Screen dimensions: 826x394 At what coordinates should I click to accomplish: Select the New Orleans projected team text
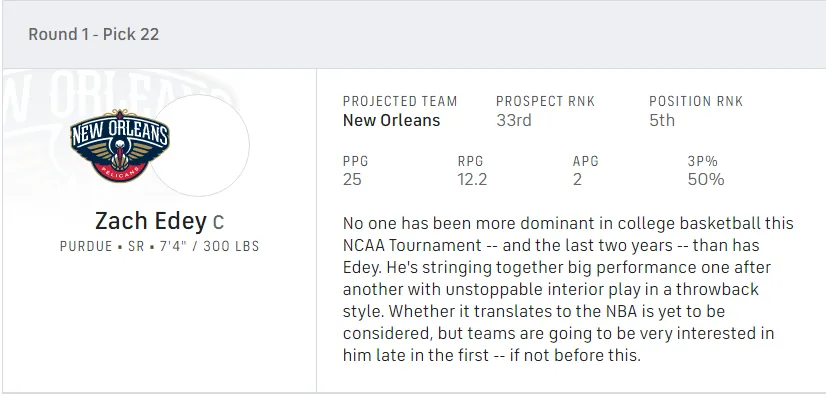[391, 120]
